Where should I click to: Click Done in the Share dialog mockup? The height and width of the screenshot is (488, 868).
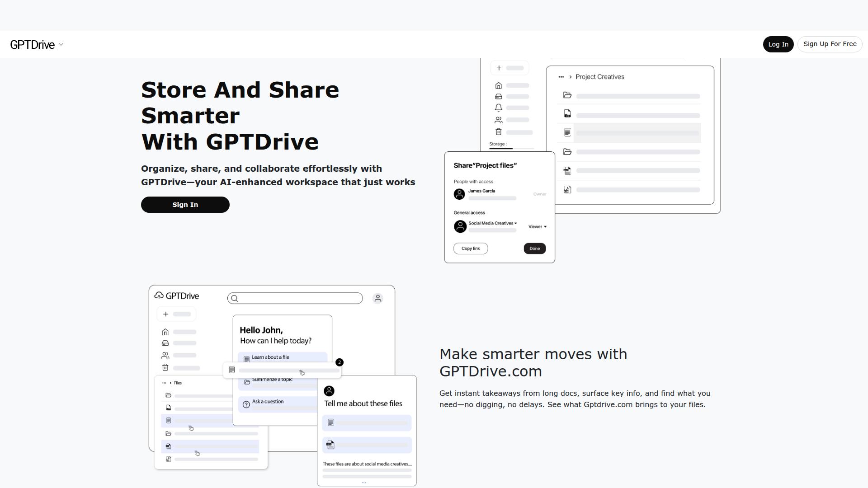[x=535, y=249]
